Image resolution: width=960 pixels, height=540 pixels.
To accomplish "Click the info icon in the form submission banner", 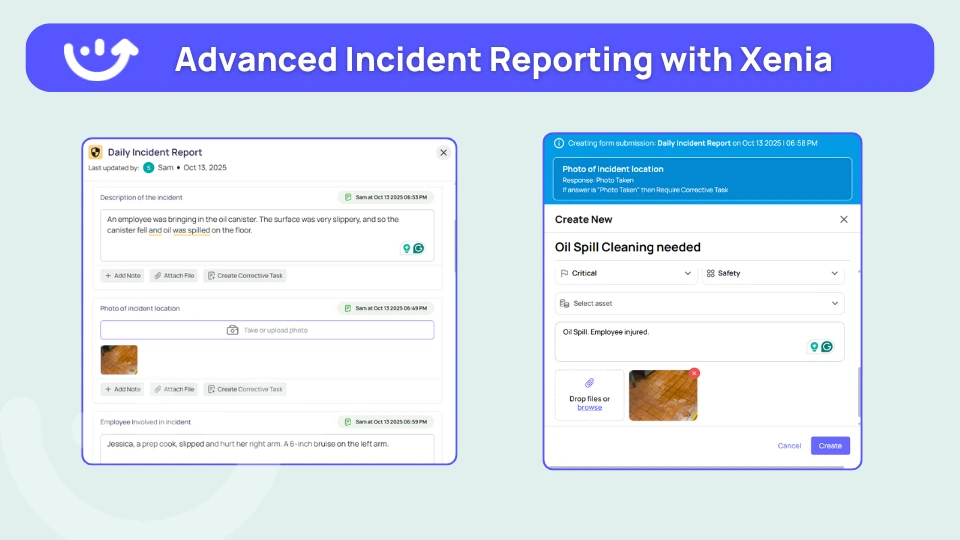I will pyautogui.click(x=559, y=143).
